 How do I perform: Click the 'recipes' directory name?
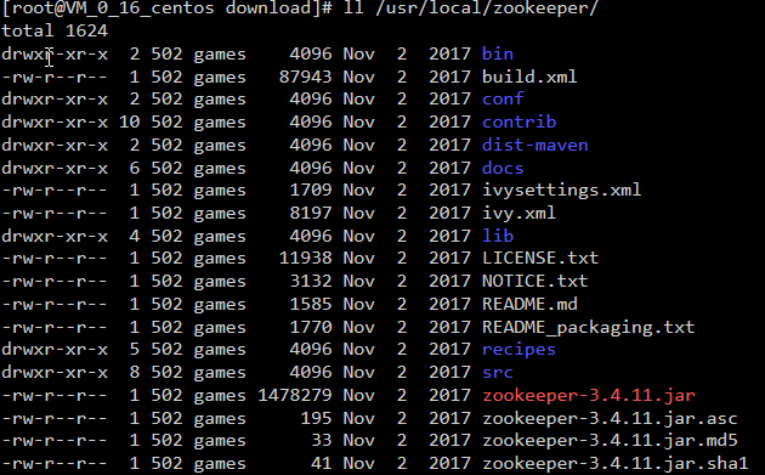pos(519,349)
